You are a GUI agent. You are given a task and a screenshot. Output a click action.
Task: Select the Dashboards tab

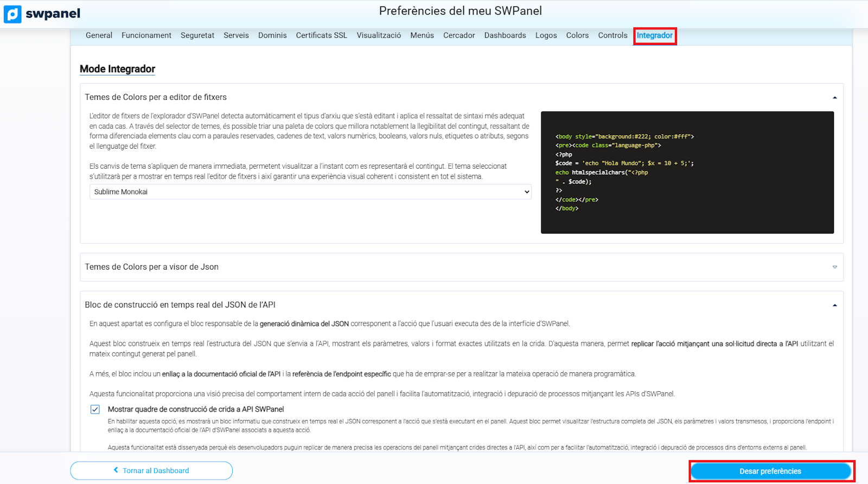(505, 36)
